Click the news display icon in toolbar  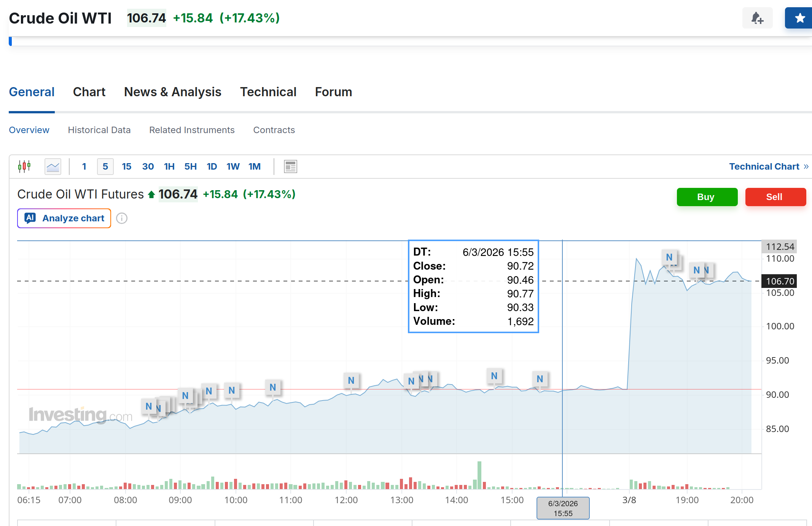click(290, 166)
